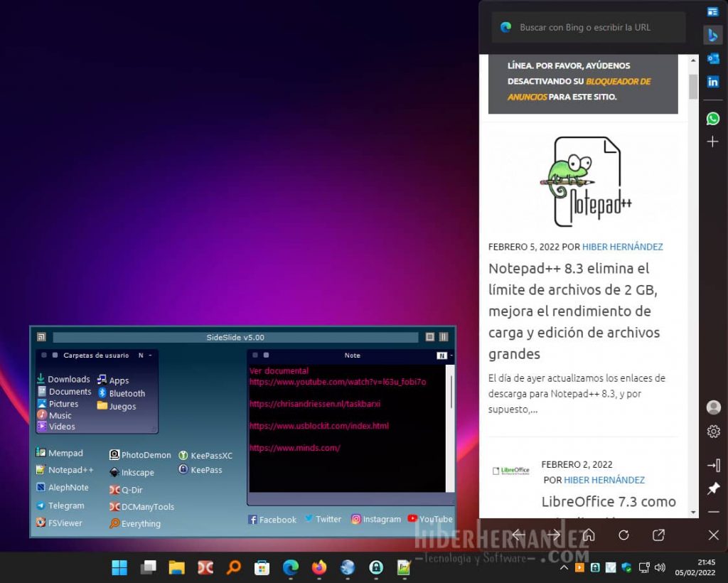728x583 pixels.
Task: Click the sidebar dock-to-side arrow icon
Action: pyautogui.click(x=713, y=465)
